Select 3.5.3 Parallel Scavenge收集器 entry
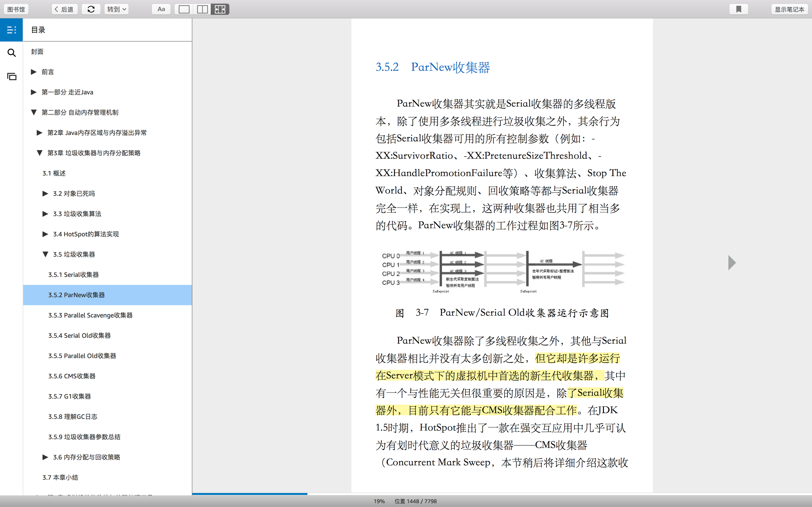 coord(90,315)
